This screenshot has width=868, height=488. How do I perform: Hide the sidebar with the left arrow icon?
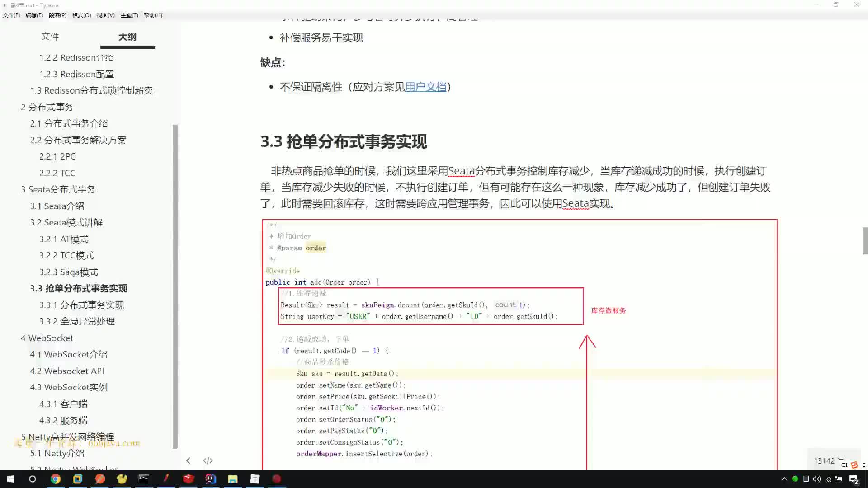pyautogui.click(x=188, y=460)
